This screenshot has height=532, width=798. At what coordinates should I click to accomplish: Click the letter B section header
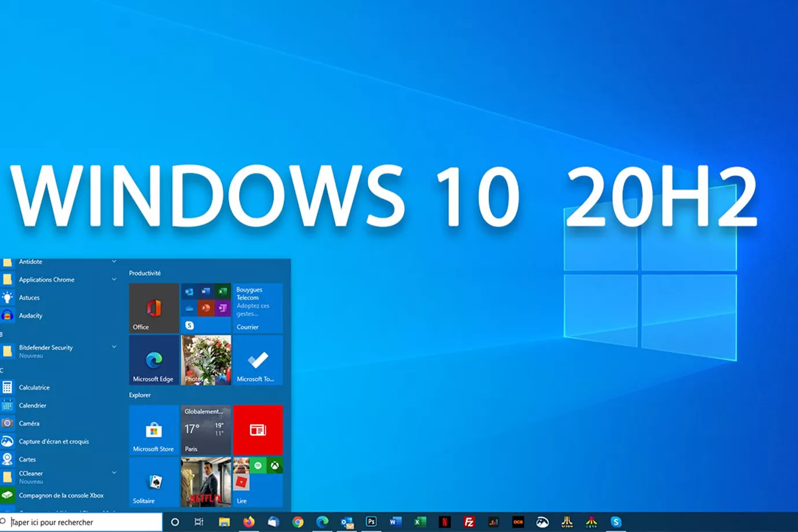[x=2, y=334]
